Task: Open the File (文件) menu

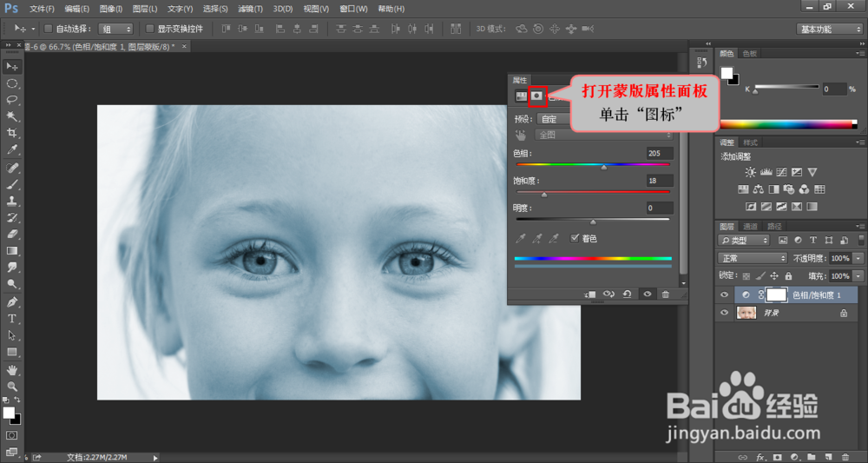Action: click(x=42, y=9)
